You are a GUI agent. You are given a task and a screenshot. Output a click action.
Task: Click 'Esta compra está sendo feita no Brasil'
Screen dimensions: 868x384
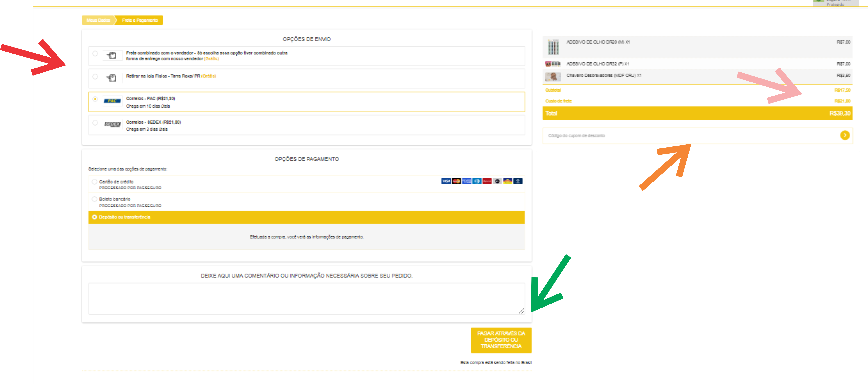point(496,363)
